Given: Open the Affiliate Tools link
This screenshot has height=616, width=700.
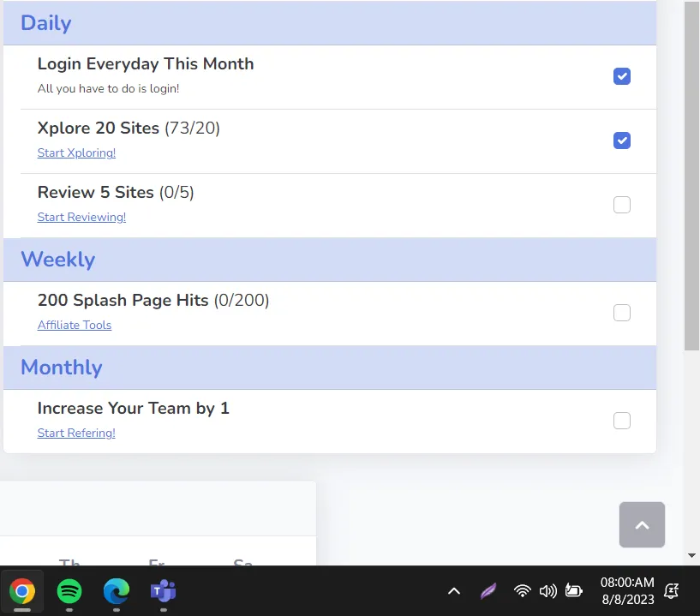Looking at the screenshot, I should coord(75,325).
